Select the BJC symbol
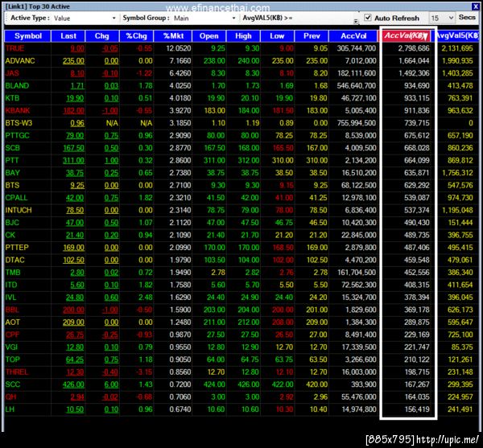483x448 pixels. coord(12,223)
